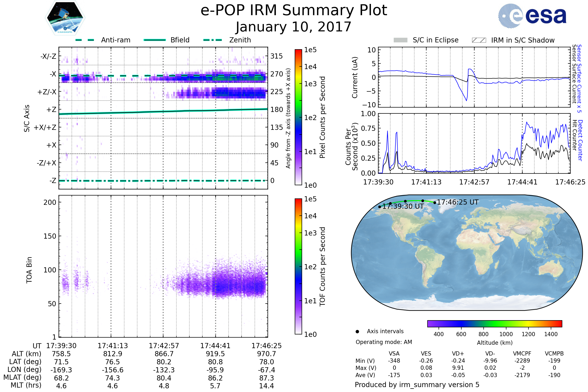
Task: Click the Zenith dash-dot legend marker
Action: pyautogui.click(x=212, y=40)
